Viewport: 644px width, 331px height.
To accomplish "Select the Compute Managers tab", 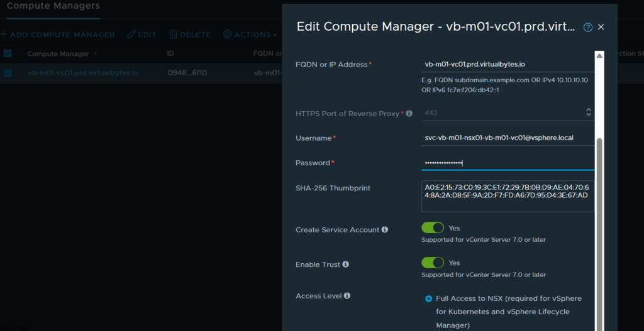I will point(53,6).
